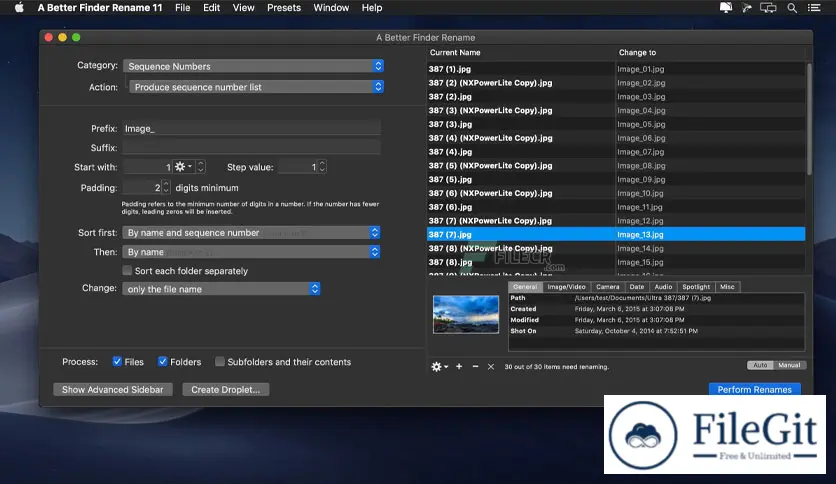This screenshot has width=836, height=484.
Task: Enable the Files checkbox
Action: point(117,361)
